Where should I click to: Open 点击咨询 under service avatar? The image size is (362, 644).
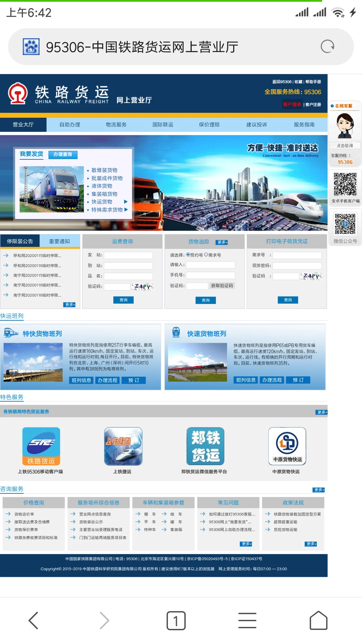coord(345,146)
